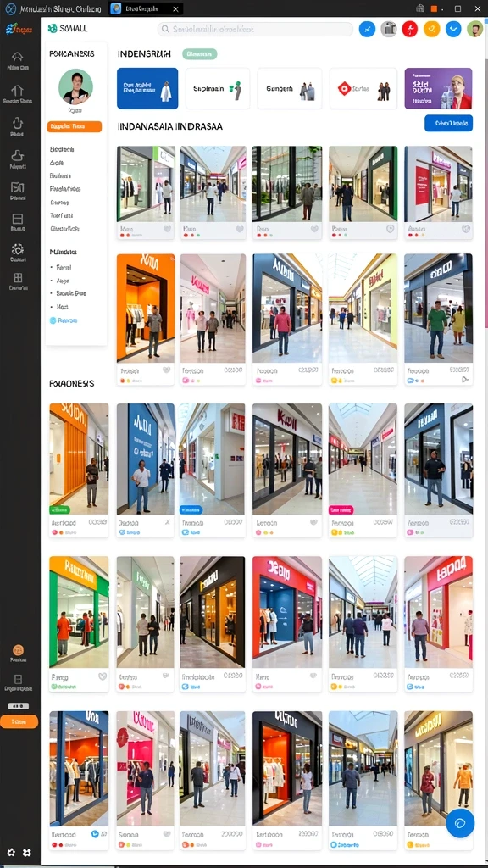
Task: Click the orange round icon near sidebar bottom
Action: [x=18, y=650]
